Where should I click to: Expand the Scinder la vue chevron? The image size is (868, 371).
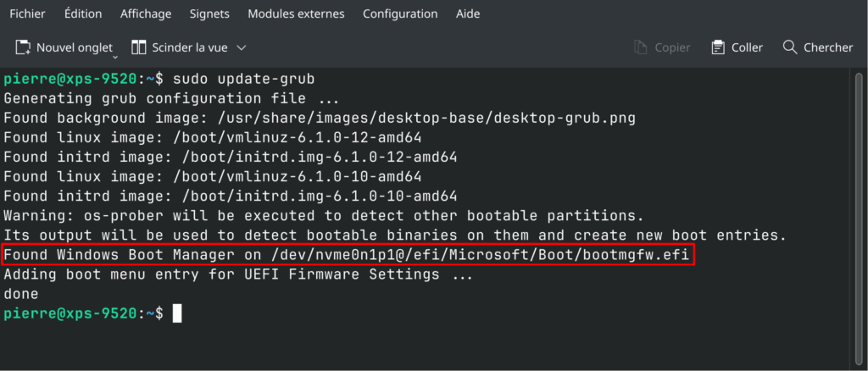point(241,48)
